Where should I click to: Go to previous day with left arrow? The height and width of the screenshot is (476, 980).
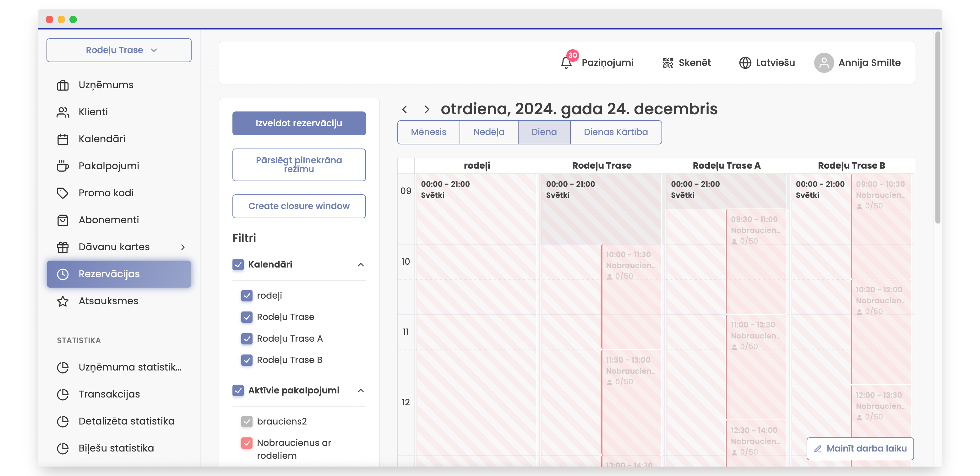405,110
